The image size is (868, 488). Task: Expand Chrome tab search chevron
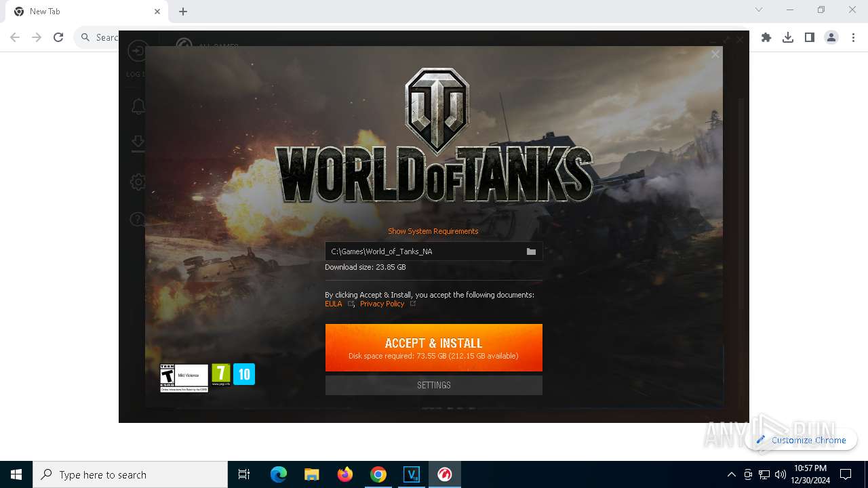(759, 9)
